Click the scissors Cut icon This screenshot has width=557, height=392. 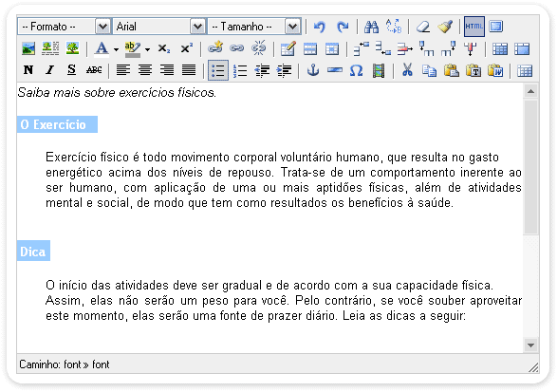pyautogui.click(x=407, y=70)
